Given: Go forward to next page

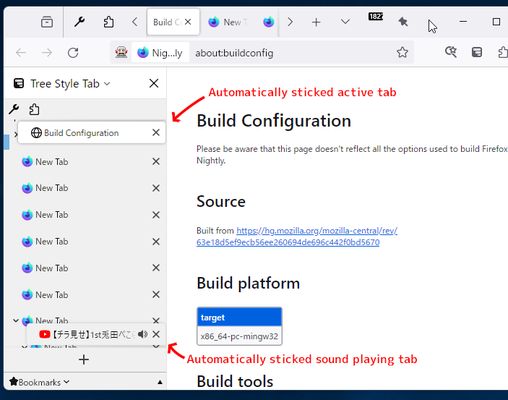Looking at the screenshot, I should click(x=47, y=53).
